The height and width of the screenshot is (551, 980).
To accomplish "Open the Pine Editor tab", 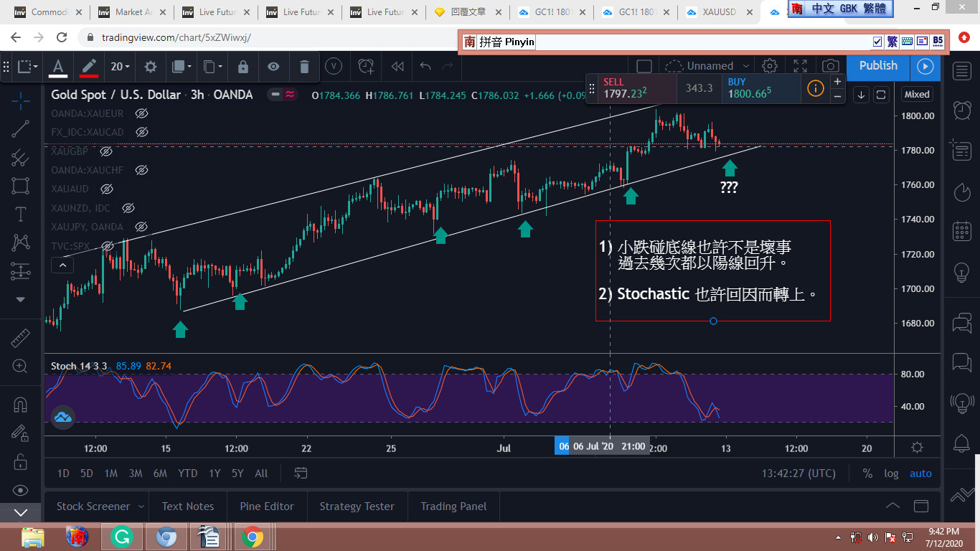I will (x=267, y=507).
